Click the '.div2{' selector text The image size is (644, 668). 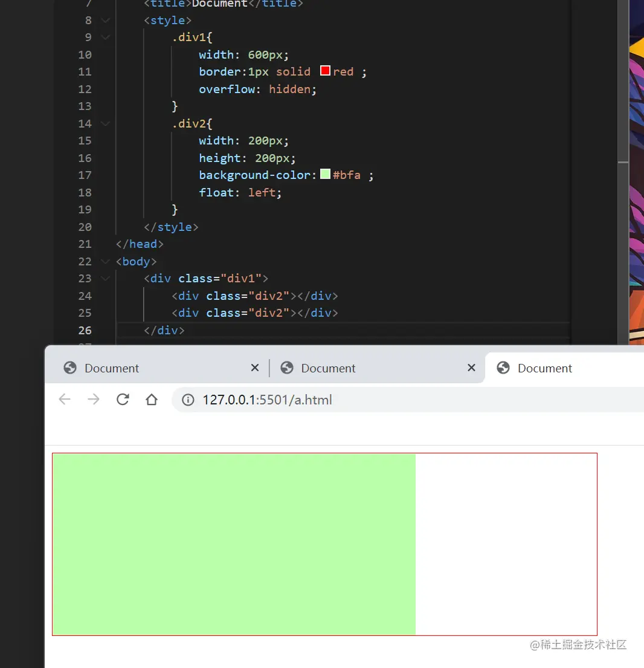tap(192, 124)
